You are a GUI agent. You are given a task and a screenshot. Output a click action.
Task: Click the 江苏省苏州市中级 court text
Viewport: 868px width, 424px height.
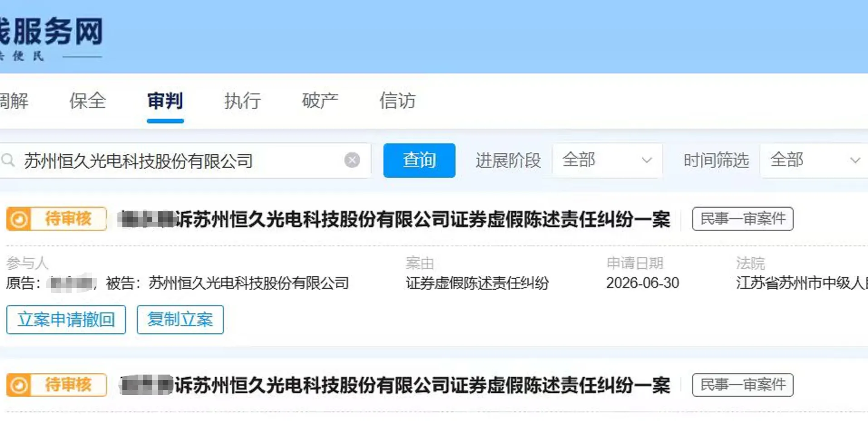pos(802,283)
